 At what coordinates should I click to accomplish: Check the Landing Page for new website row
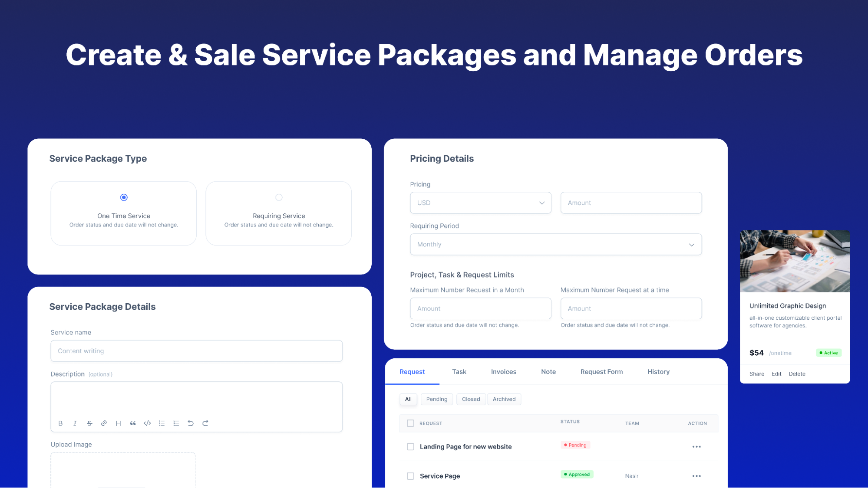(x=410, y=447)
